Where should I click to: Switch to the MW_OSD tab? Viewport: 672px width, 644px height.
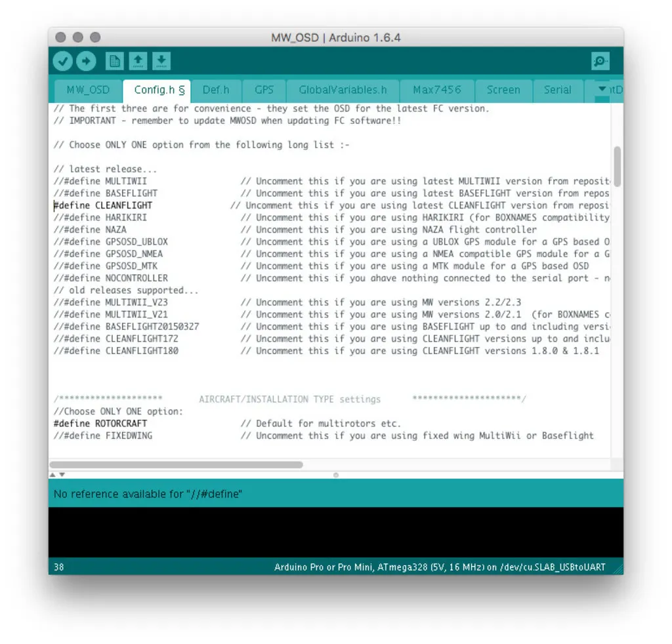coord(87,91)
